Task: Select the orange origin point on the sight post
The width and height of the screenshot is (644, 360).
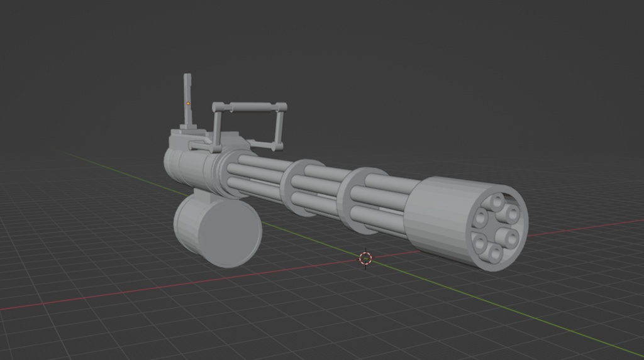Action: [188, 104]
